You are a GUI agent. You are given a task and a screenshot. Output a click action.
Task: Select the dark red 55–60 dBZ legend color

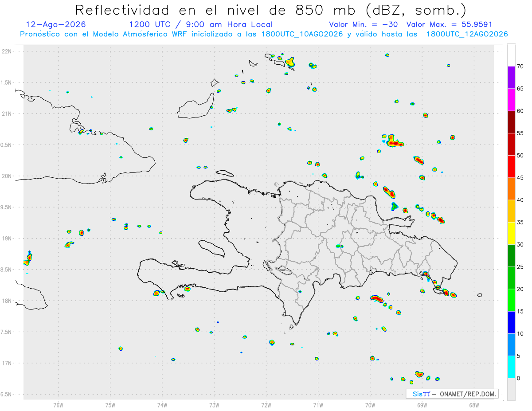pos(511,122)
